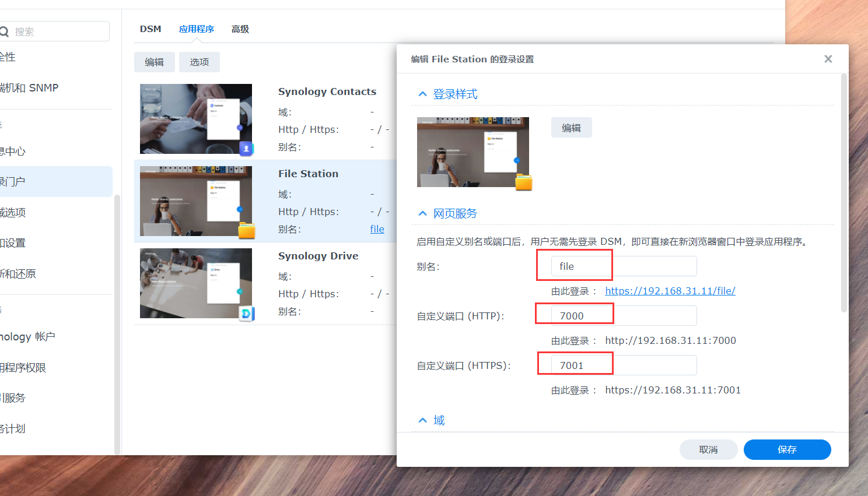Click the File Station folder icon on dialog preview
Image resolution: width=868 pixels, height=496 pixels.
(524, 182)
